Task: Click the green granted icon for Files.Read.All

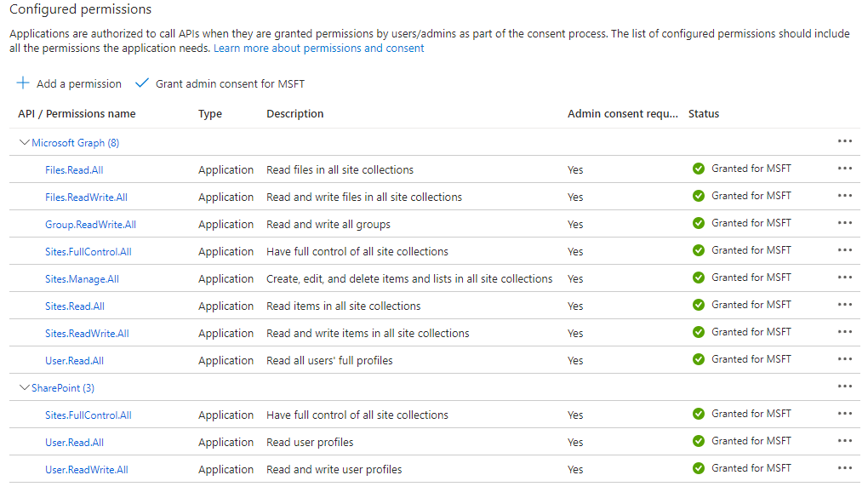Action: (x=698, y=169)
